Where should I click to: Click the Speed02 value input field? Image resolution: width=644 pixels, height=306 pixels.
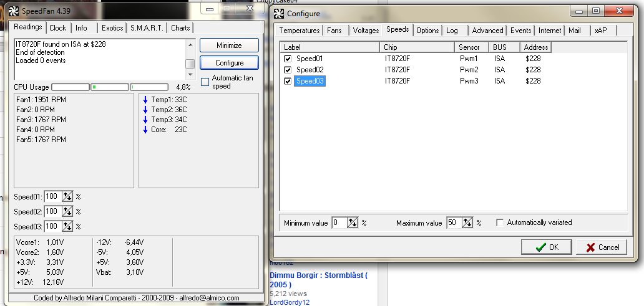(x=53, y=212)
